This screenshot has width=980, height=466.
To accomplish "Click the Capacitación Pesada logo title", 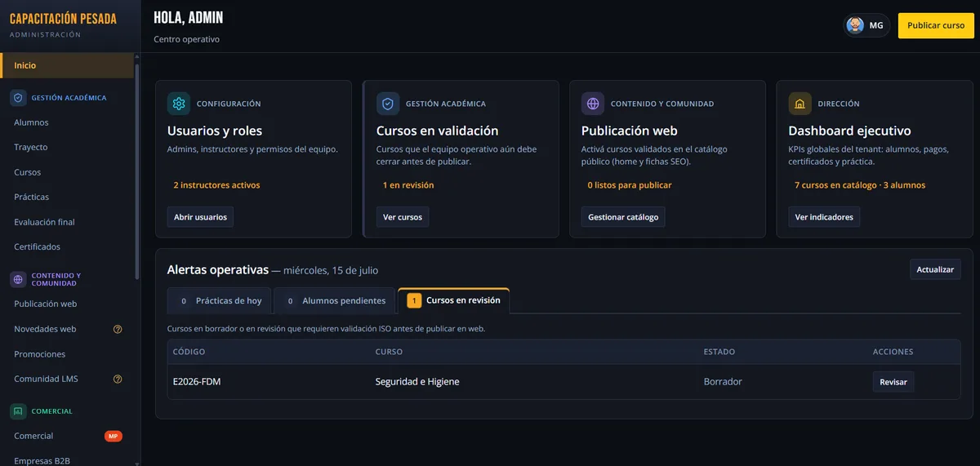I will [x=63, y=19].
